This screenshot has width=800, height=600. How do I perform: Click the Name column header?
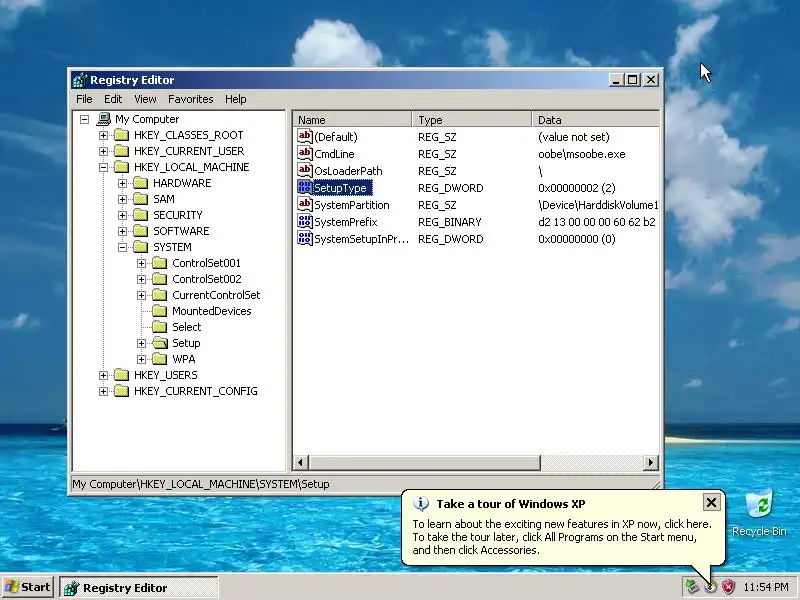coord(353,120)
